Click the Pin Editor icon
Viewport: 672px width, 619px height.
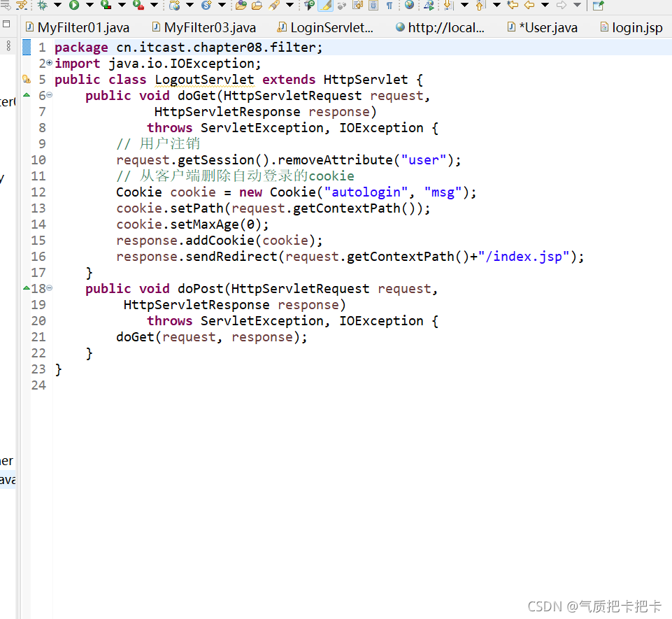tap(599, 5)
